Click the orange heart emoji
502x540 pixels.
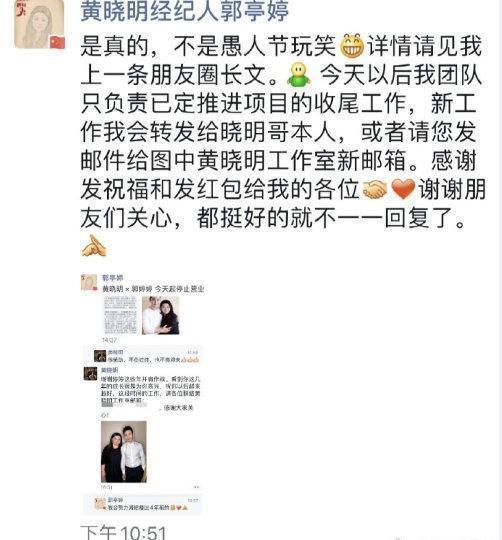pos(403,189)
